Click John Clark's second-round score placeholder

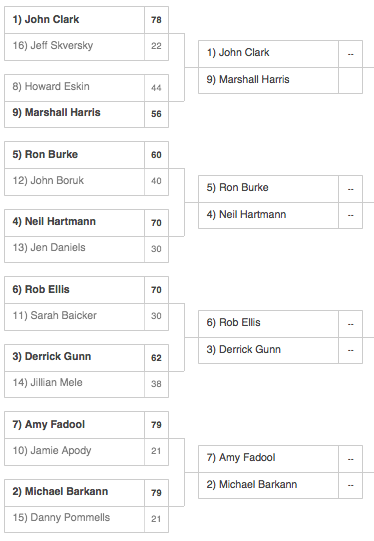[350, 54]
